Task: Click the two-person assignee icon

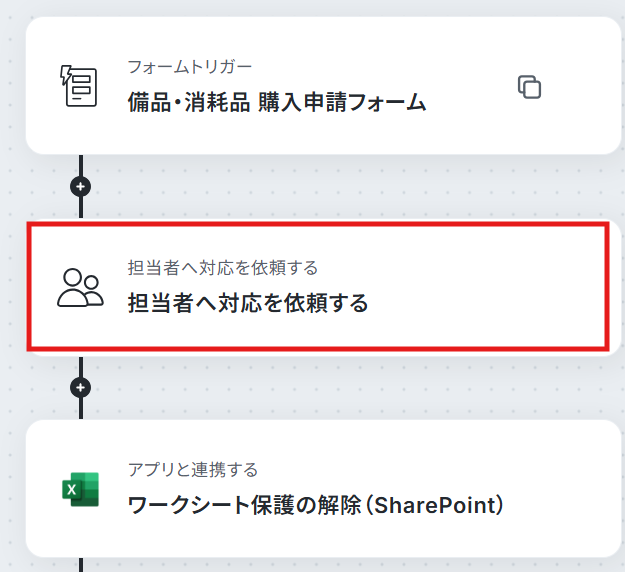Action: tap(81, 288)
